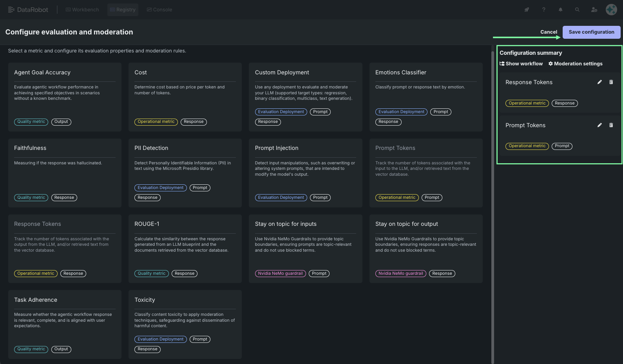623x364 pixels.
Task: Show the workflow diagram
Action: point(521,64)
